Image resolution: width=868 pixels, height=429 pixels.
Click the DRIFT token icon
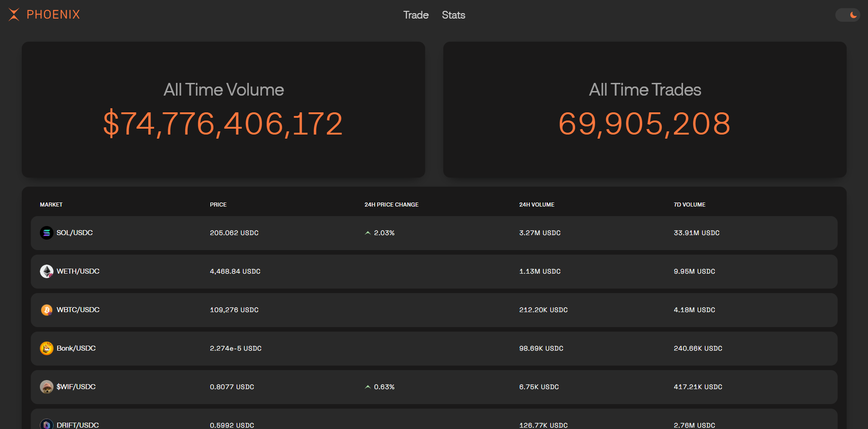click(46, 424)
